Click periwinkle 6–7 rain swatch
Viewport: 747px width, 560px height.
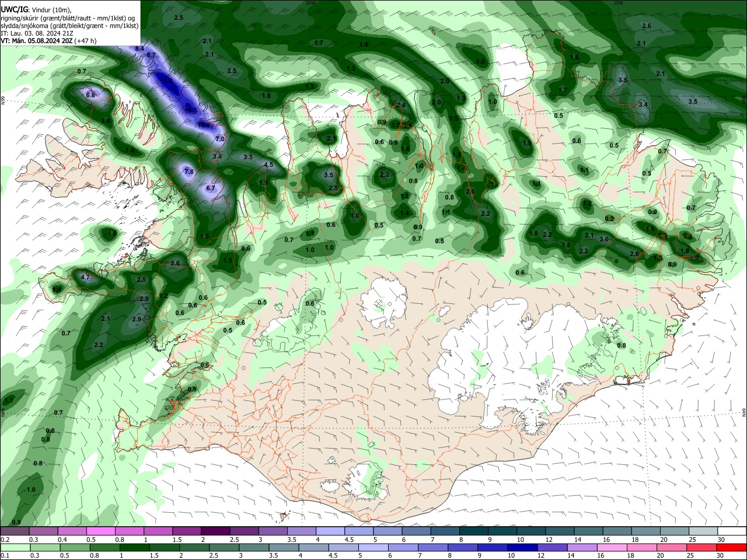point(403,547)
